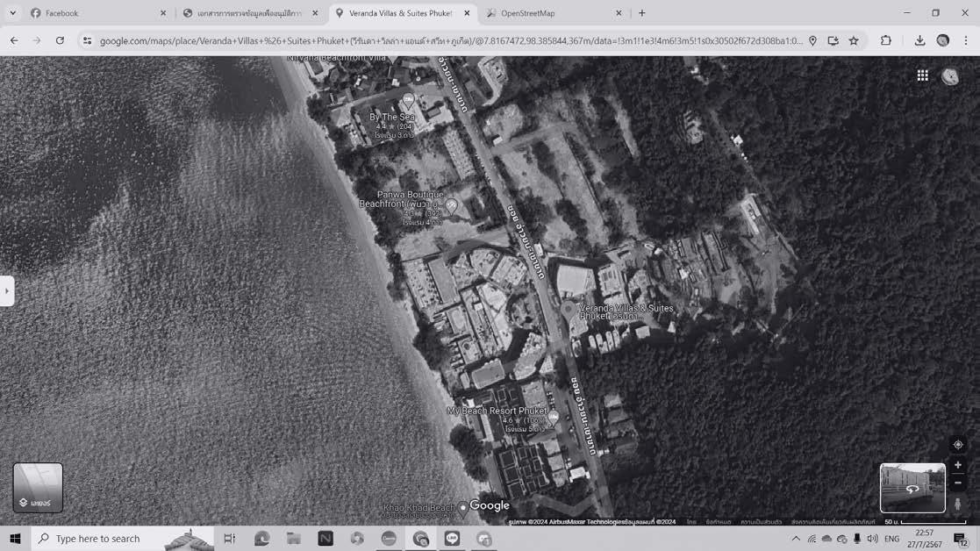Open the tab search dropdown
This screenshot has height=551, width=980.
click(12, 13)
